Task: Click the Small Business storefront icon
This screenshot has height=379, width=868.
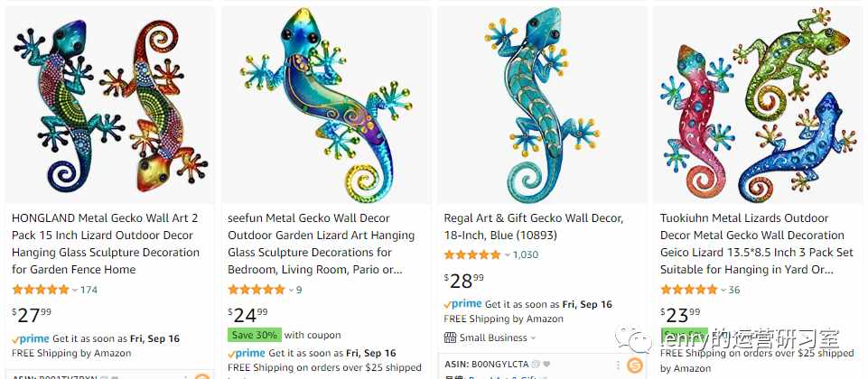Action: pos(450,337)
